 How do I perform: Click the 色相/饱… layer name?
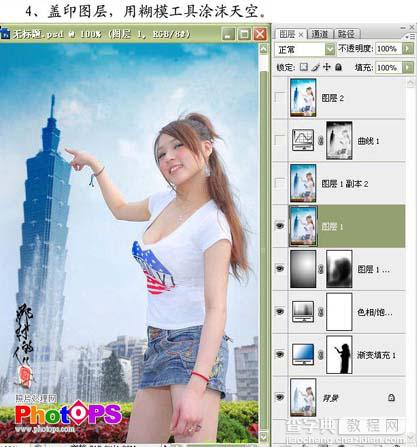point(375,312)
